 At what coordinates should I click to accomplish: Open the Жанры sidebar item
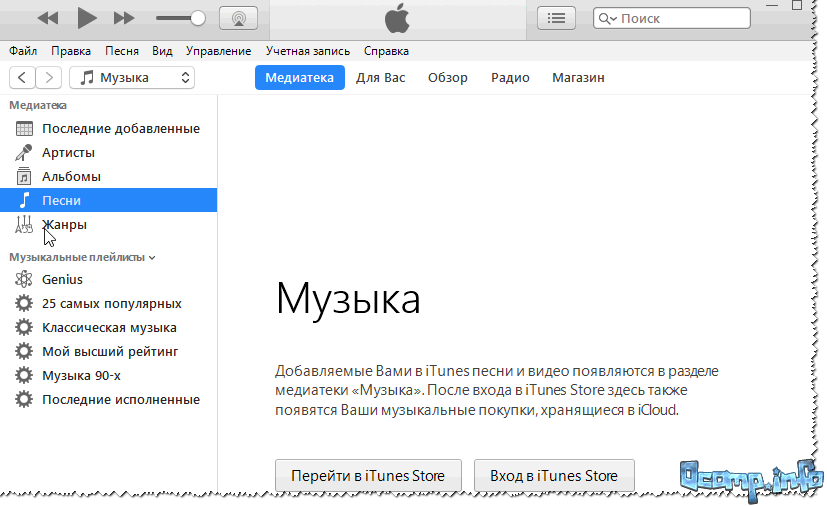coord(64,225)
